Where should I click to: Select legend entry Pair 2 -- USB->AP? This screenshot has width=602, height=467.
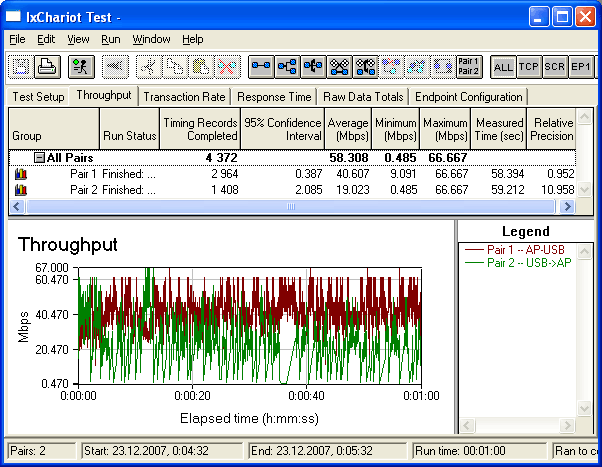(518, 263)
